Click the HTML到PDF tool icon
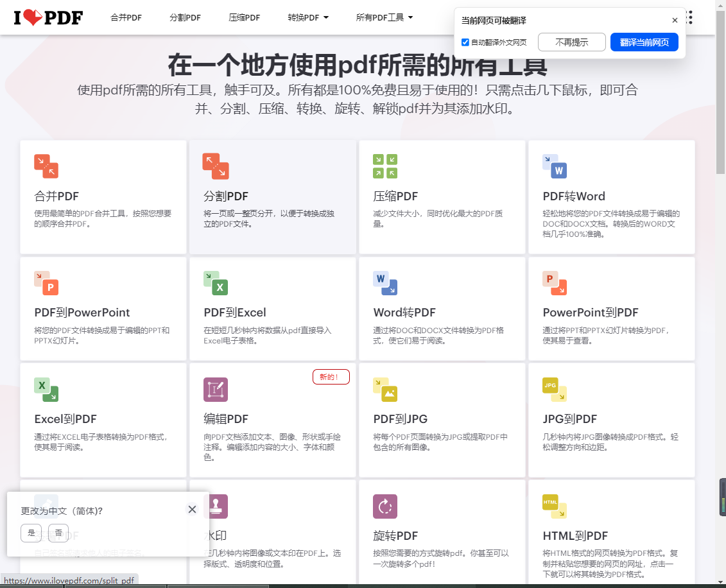This screenshot has height=588, width=726. click(x=555, y=506)
